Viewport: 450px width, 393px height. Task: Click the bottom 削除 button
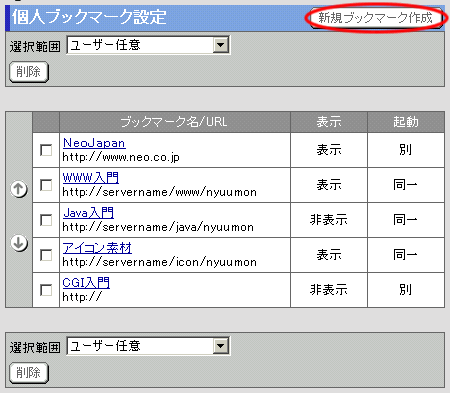click(29, 373)
